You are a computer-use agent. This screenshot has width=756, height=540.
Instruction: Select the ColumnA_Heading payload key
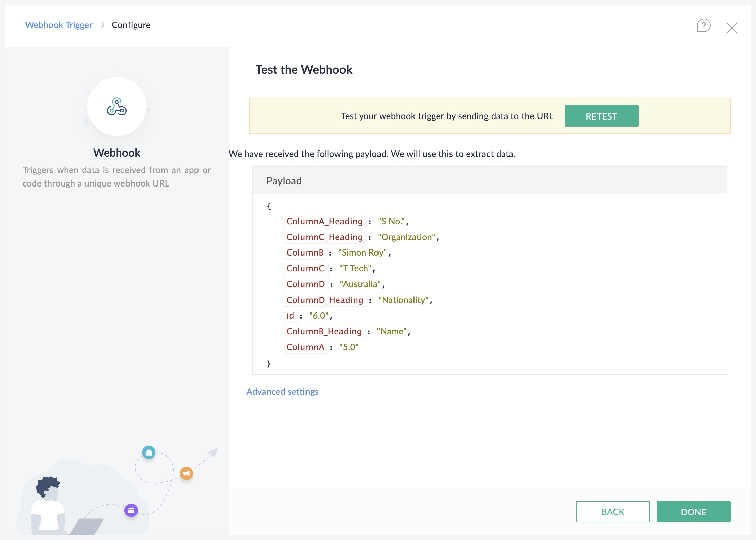pos(324,221)
